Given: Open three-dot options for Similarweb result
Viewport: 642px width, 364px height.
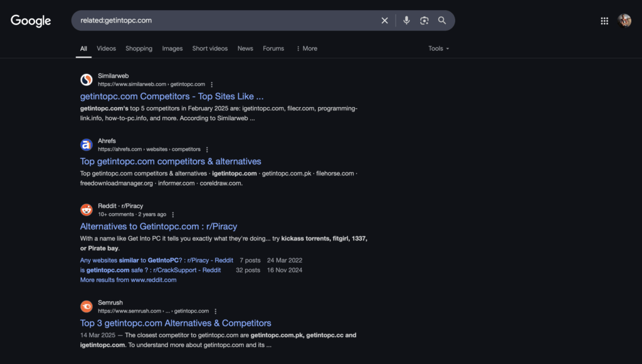Looking at the screenshot, I should tap(212, 85).
